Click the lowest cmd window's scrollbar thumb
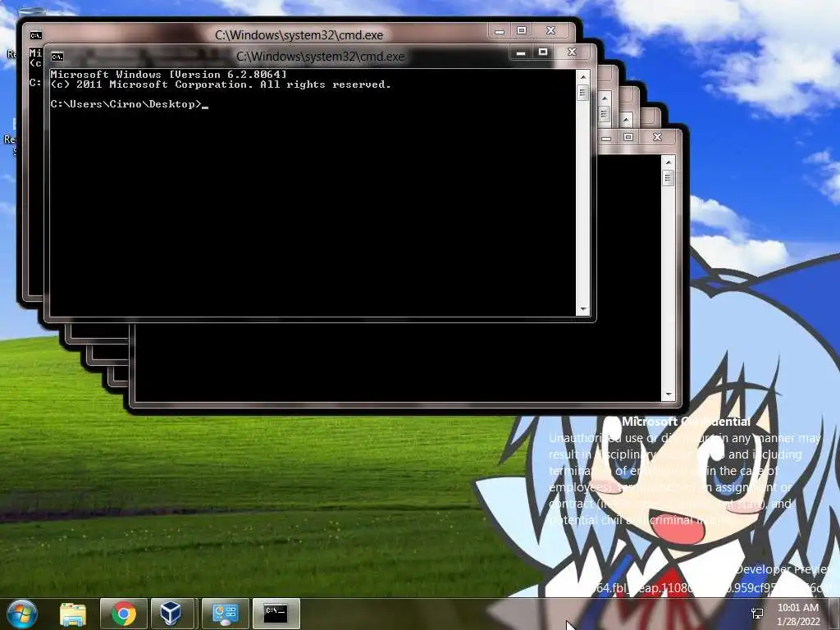840x630 pixels. pyautogui.click(x=668, y=178)
